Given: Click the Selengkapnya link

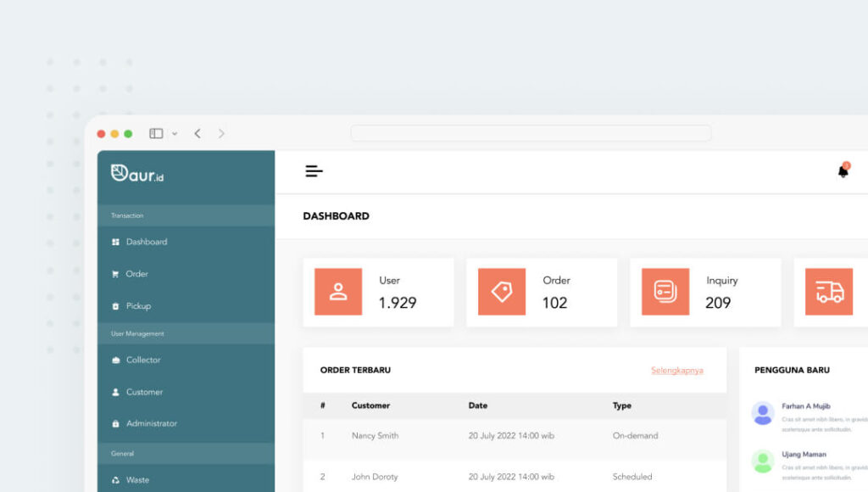Looking at the screenshot, I should (677, 370).
